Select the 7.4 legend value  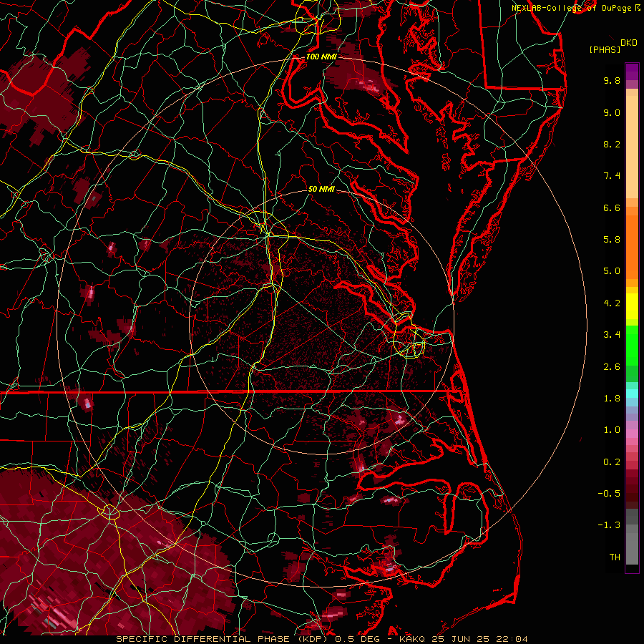[x=612, y=176]
